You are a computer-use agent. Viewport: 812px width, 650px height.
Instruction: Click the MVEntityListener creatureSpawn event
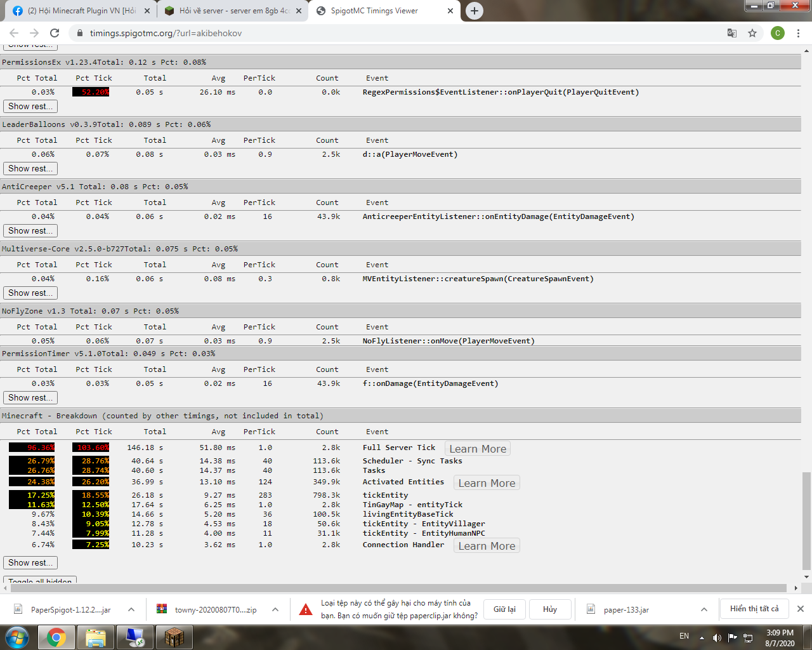tap(478, 279)
